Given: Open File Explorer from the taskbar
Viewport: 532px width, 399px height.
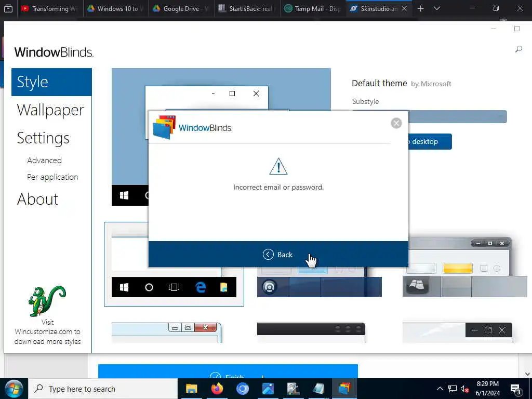Looking at the screenshot, I should [192, 389].
